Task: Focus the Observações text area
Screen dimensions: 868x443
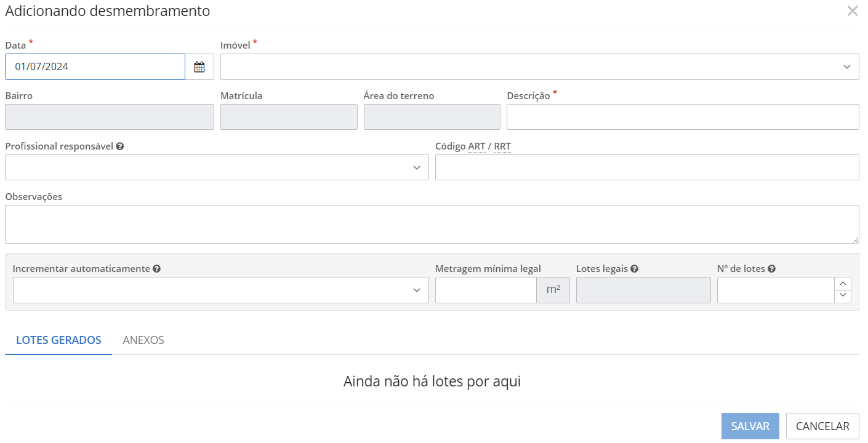Action: (432, 225)
